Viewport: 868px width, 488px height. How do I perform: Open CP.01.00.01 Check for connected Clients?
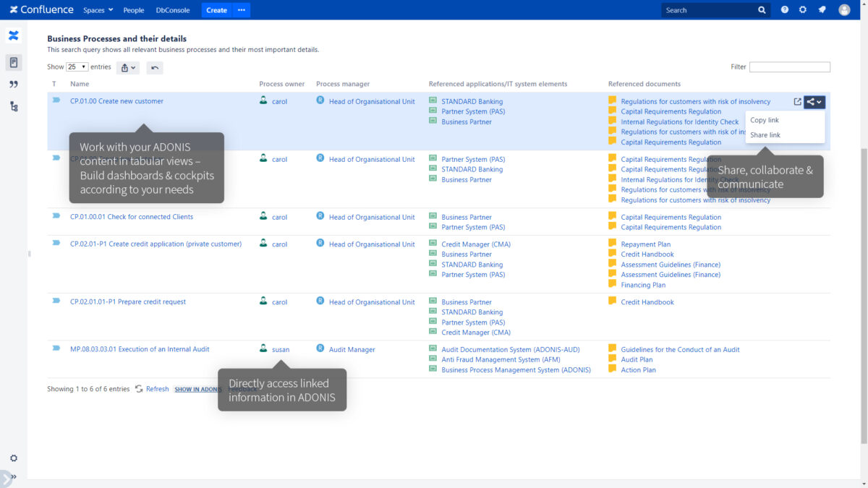tap(132, 217)
